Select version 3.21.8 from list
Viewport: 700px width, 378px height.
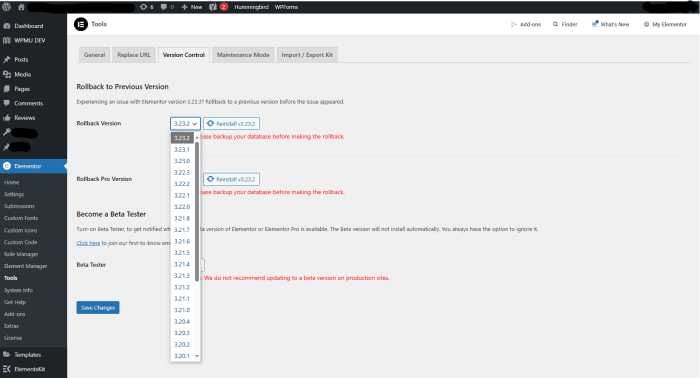[x=182, y=218]
